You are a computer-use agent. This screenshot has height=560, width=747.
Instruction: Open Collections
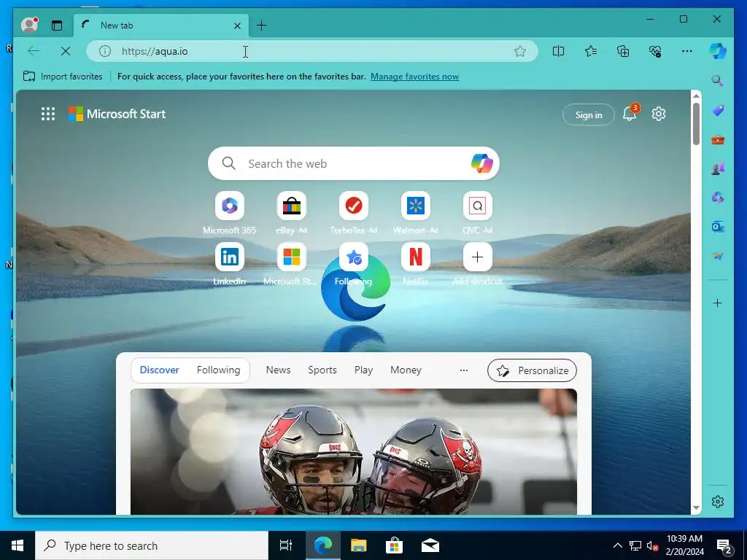[623, 51]
